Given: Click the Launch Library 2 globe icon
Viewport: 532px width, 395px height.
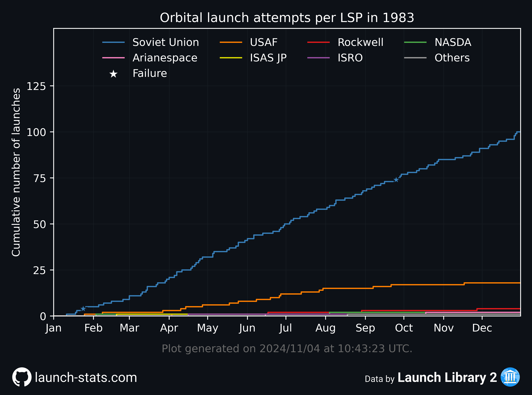Looking at the screenshot, I should point(510,377).
